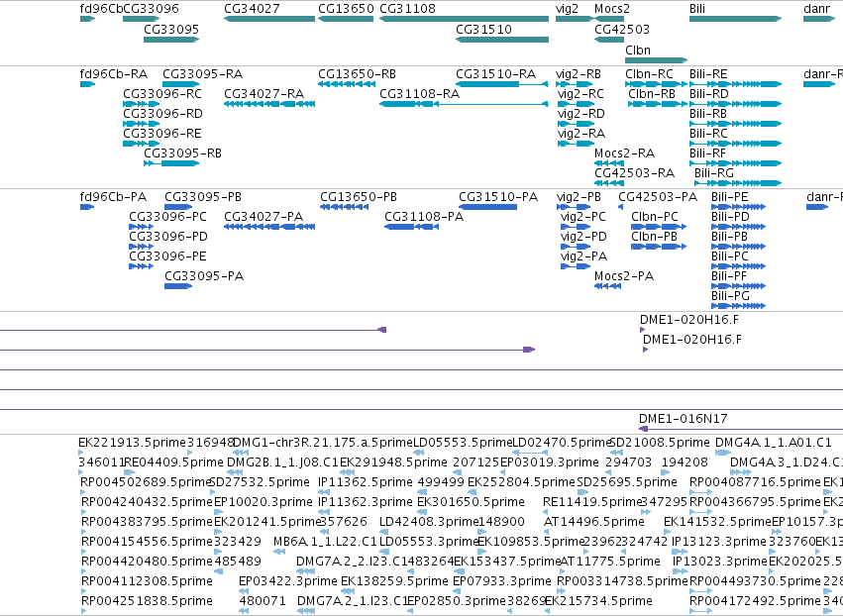Select EST EK221913.5prime
Viewport: 843px width, 616px height.
[132, 443]
